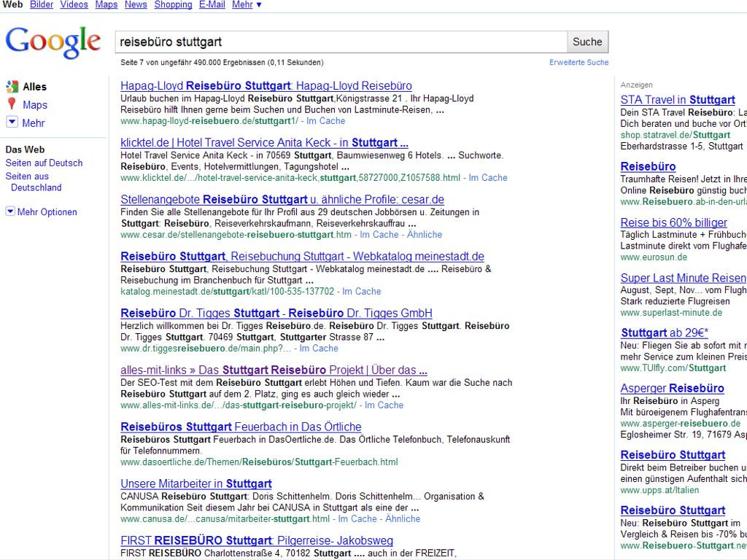Open cached version of klicktel.de result
Image resolution: width=747 pixels, height=560 pixels.
pyautogui.click(x=488, y=178)
